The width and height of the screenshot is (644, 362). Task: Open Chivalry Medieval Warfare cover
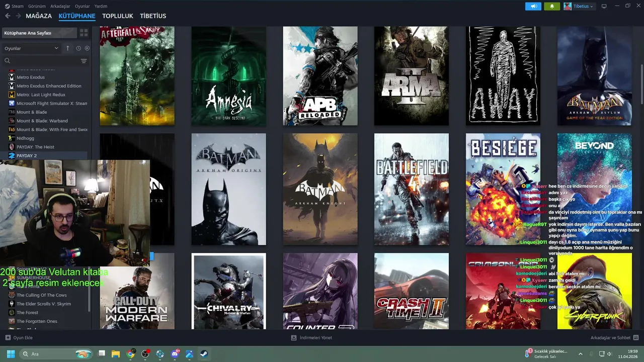pyautogui.click(x=229, y=292)
